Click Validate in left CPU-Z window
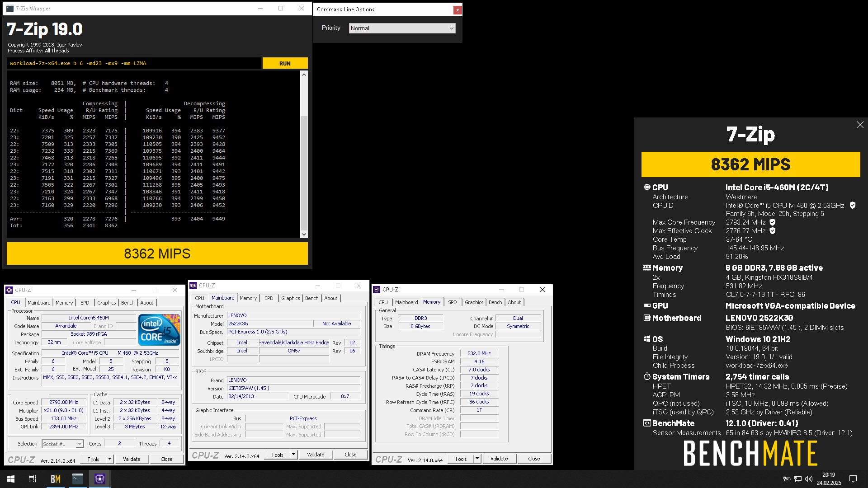This screenshot has width=868, height=488. (132, 459)
